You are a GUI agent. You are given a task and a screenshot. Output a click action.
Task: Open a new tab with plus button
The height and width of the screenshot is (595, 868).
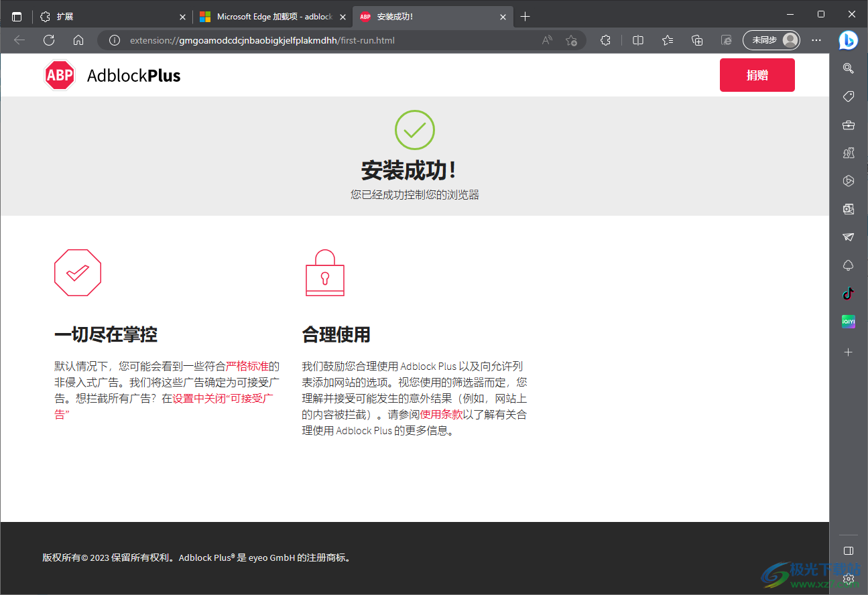pyautogui.click(x=525, y=17)
